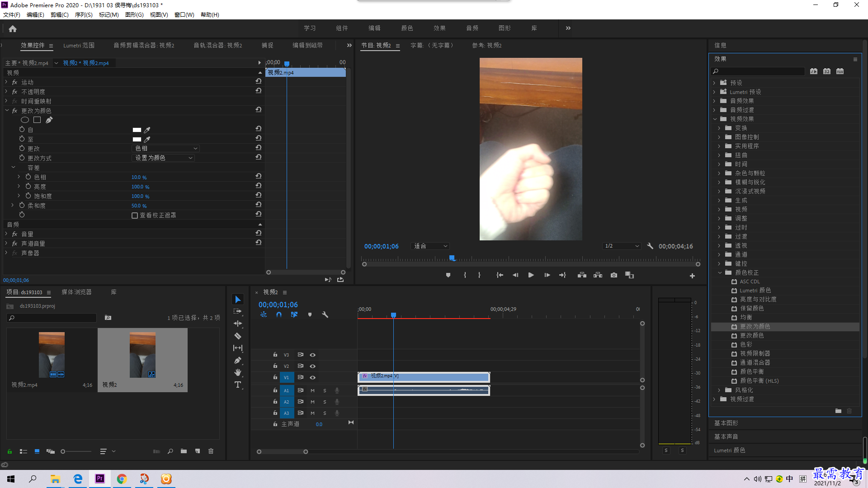
Task: Open the Window menu
Action: coord(184,14)
